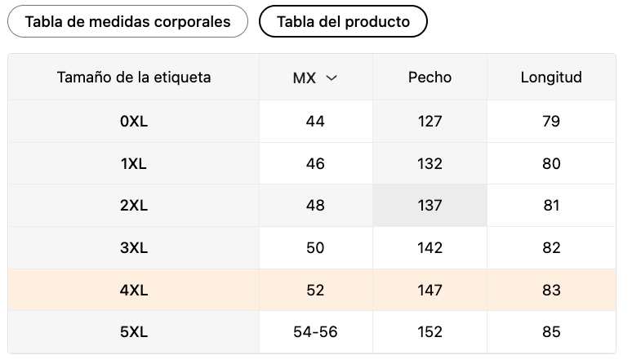
Task: Click the Tamaño de la etiqueta header
Action: (x=134, y=78)
